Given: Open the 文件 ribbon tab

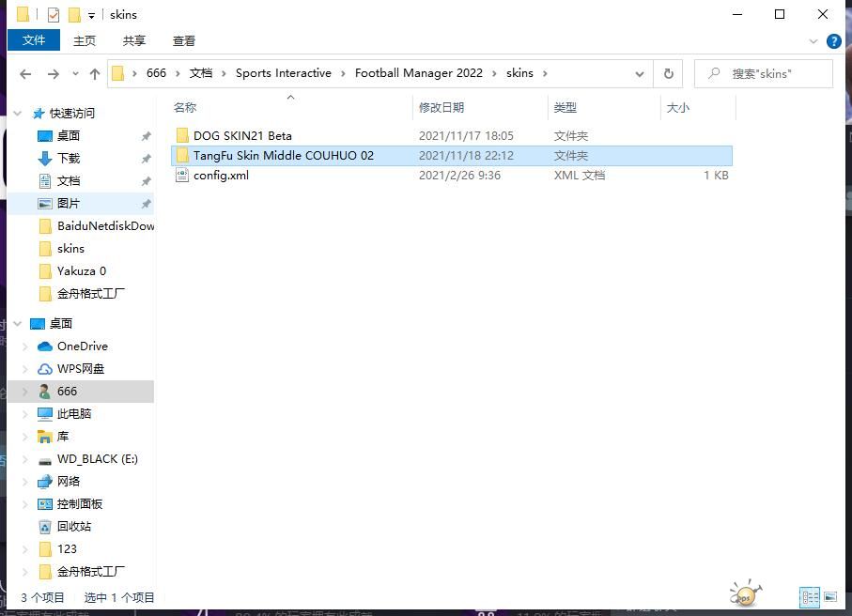Looking at the screenshot, I should [x=34, y=40].
